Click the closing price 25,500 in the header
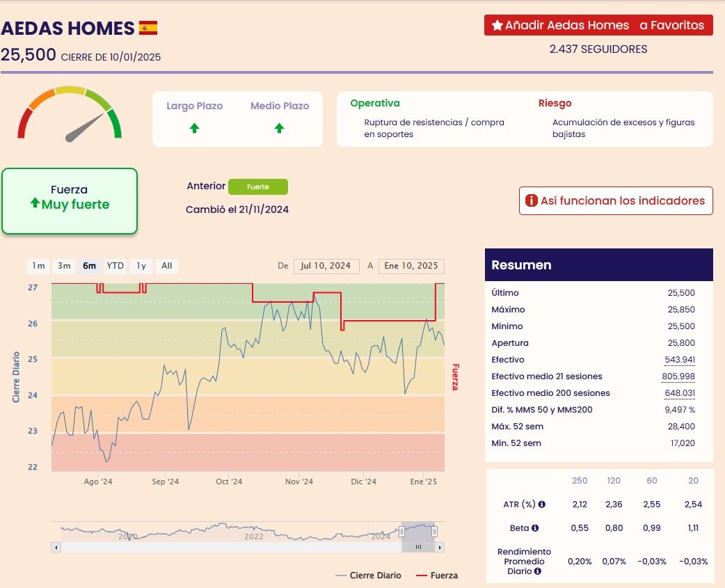Screen dimensions: 725x588 pos(29,54)
